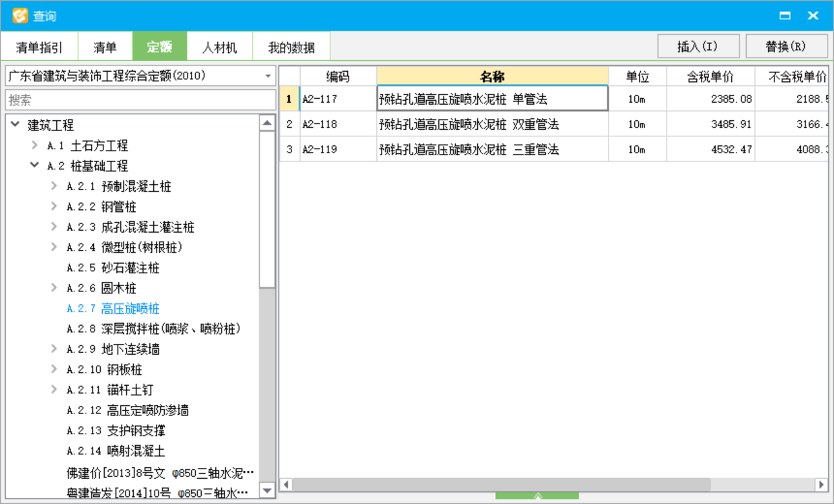Expand A.2.1 预制混凝土桩 node

(x=54, y=186)
